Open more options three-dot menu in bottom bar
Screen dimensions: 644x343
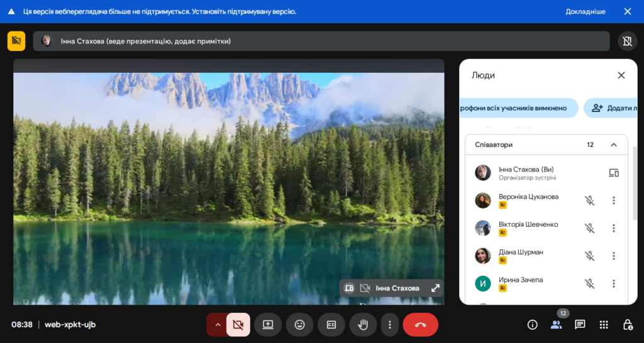tap(390, 325)
